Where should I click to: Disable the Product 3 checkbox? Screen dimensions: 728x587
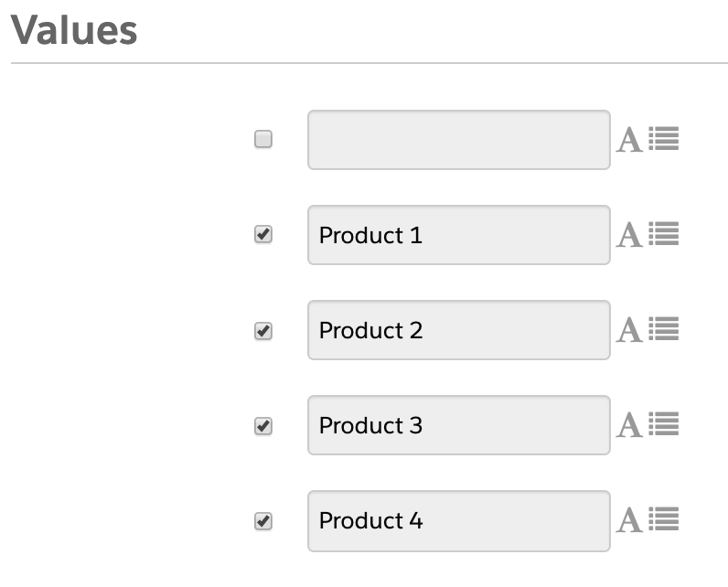(263, 425)
